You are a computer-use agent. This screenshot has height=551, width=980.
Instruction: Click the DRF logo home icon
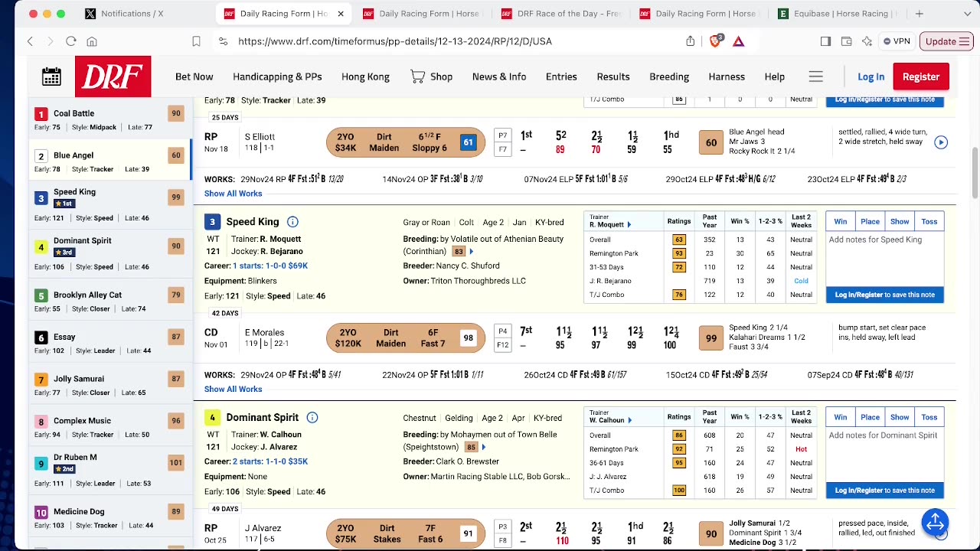click(113, 77)
